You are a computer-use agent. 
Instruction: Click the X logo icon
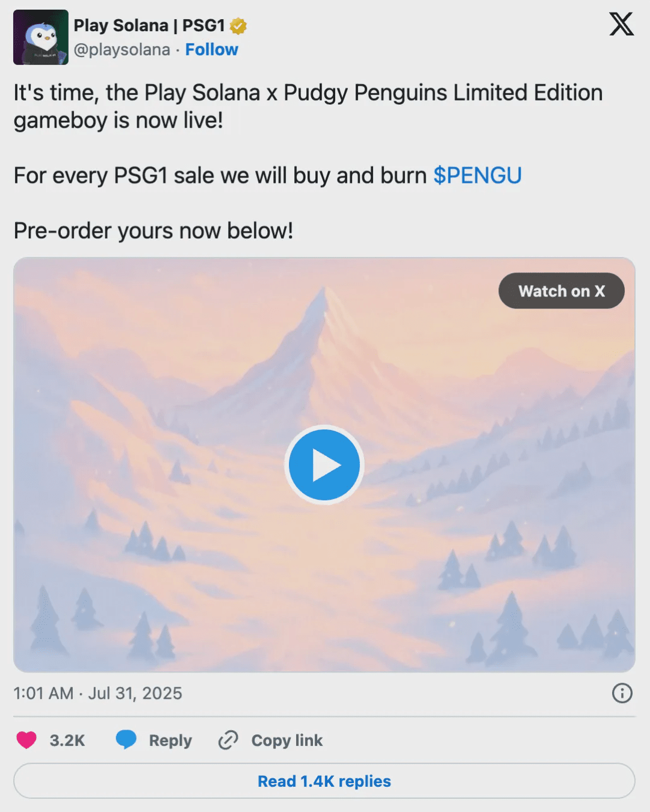coord(621,25)
